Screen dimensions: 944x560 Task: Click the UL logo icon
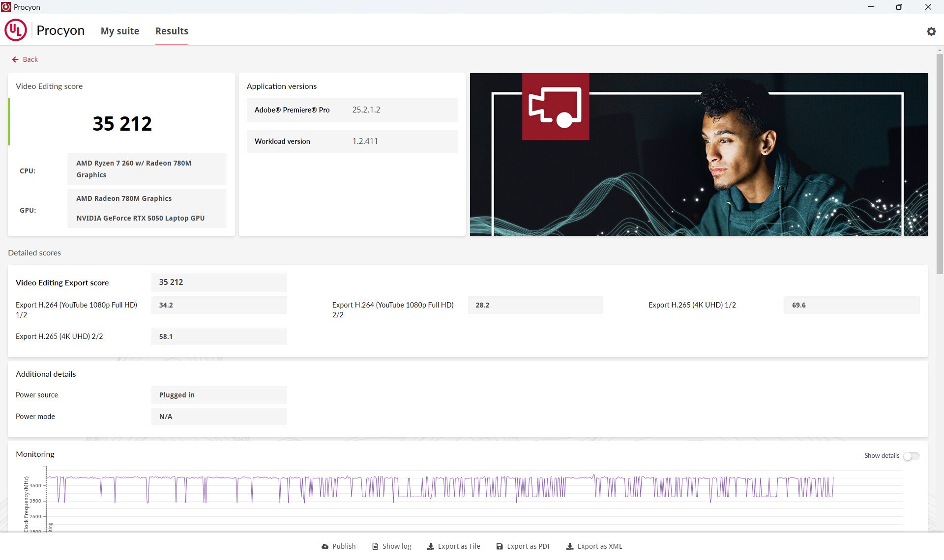coord(16,30)
